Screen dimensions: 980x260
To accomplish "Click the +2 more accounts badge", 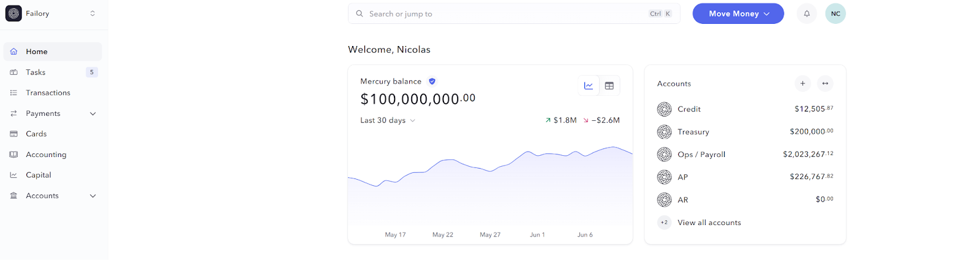I will click(664, 223).
